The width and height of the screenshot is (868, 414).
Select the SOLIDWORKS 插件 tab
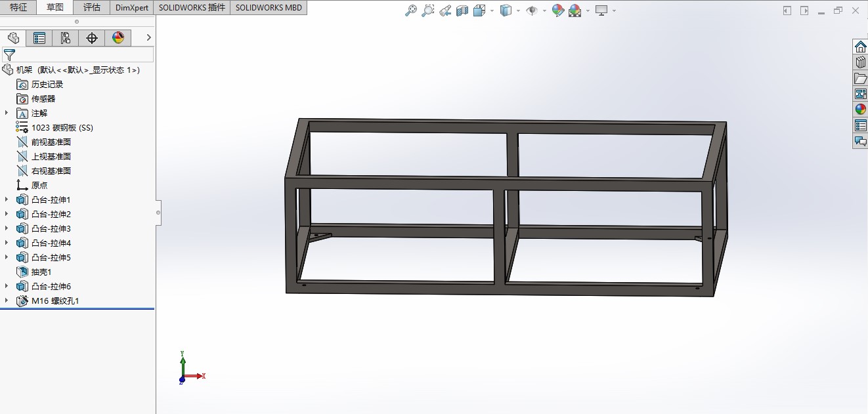coord(192,8)
